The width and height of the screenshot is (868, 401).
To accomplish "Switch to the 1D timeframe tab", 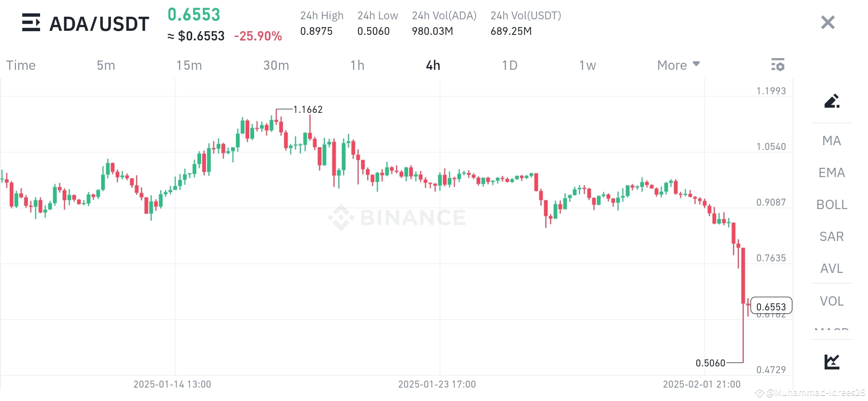I will click(x=510, y=65).
